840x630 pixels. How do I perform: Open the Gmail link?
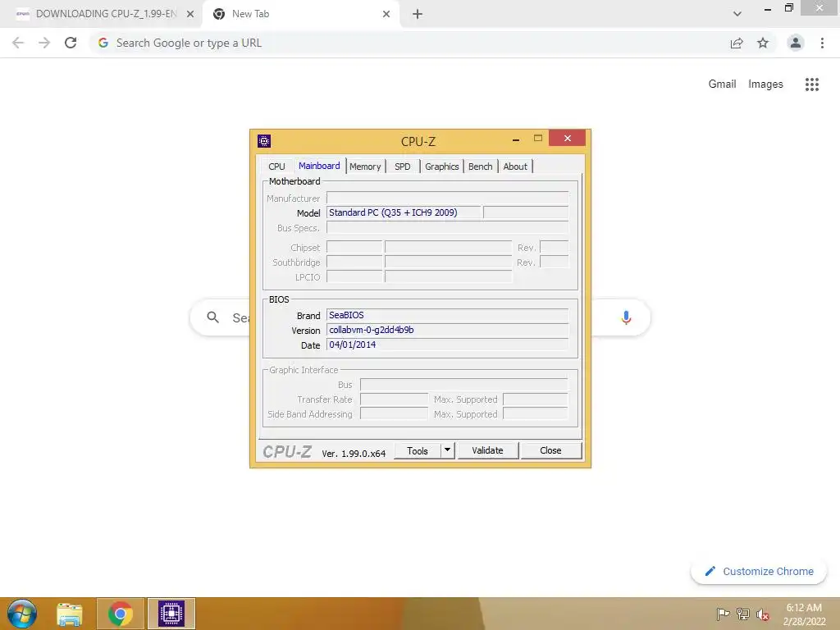pos(722,84)
